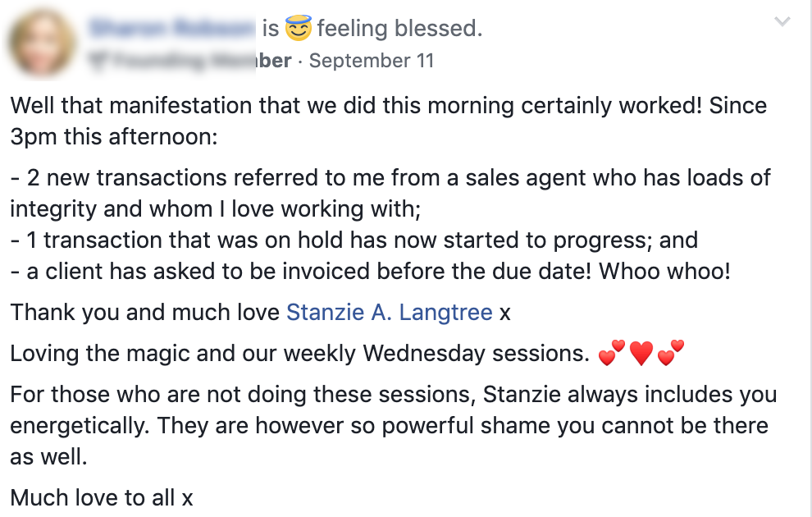Open the post options chevron menu
812x517 pixels.
coord(783,22)
